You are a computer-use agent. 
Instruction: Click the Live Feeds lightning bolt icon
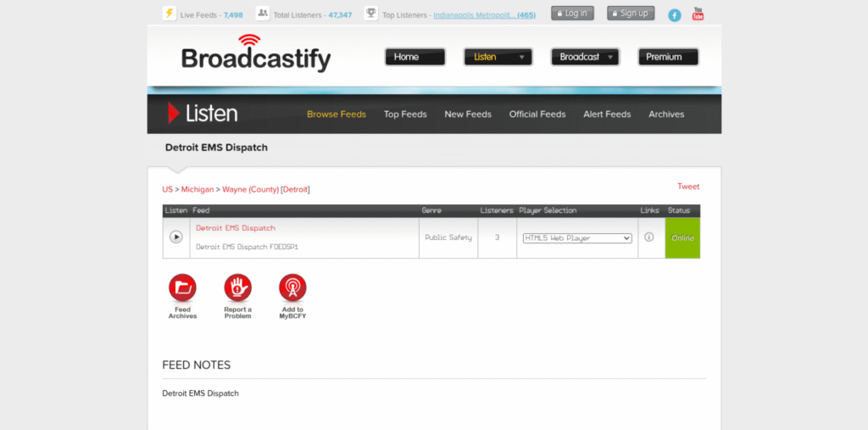[170, 14]
